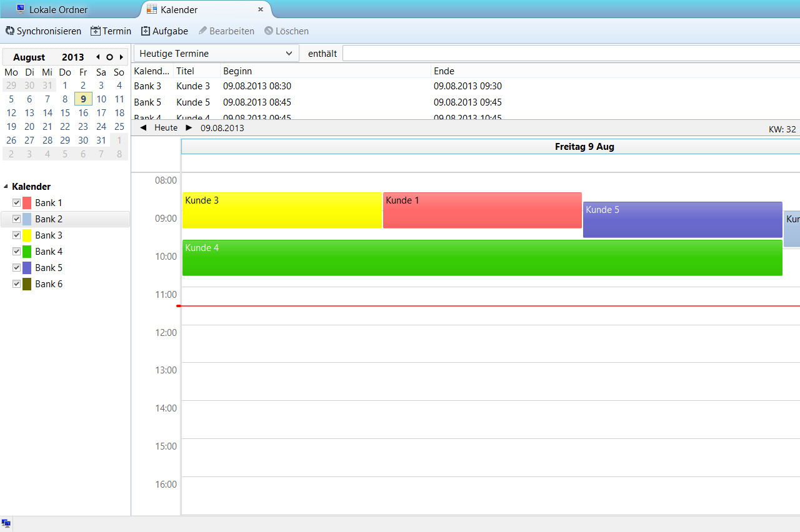This screenshot has width=800, height=532.
Task: Click the August month label
Action: point(29,57)
